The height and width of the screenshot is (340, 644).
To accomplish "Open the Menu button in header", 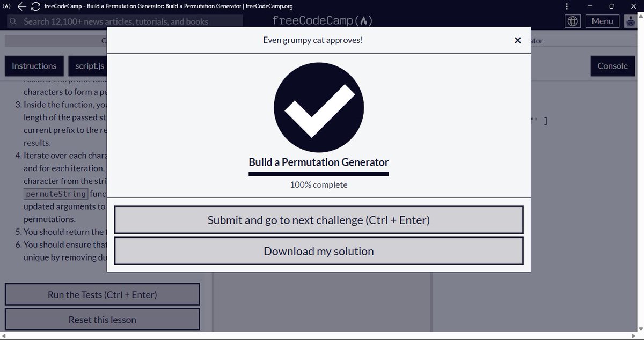I will click(x=602, y=21).
